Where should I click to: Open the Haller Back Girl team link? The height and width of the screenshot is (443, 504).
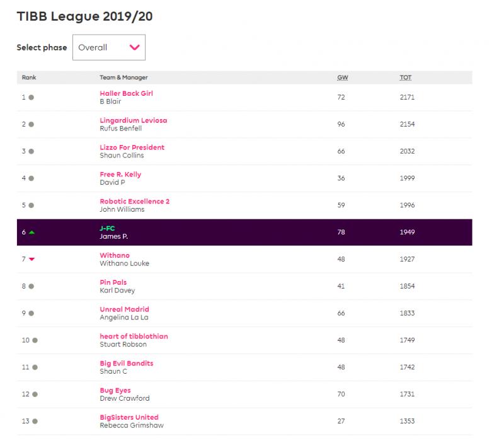(x=127, y=93)
